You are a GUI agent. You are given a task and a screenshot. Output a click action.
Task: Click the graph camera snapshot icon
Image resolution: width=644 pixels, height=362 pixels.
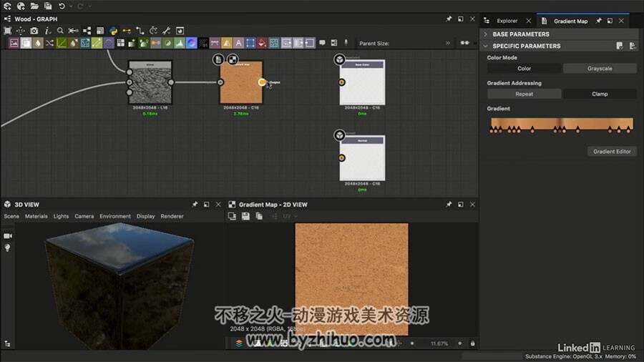[34, 31]
